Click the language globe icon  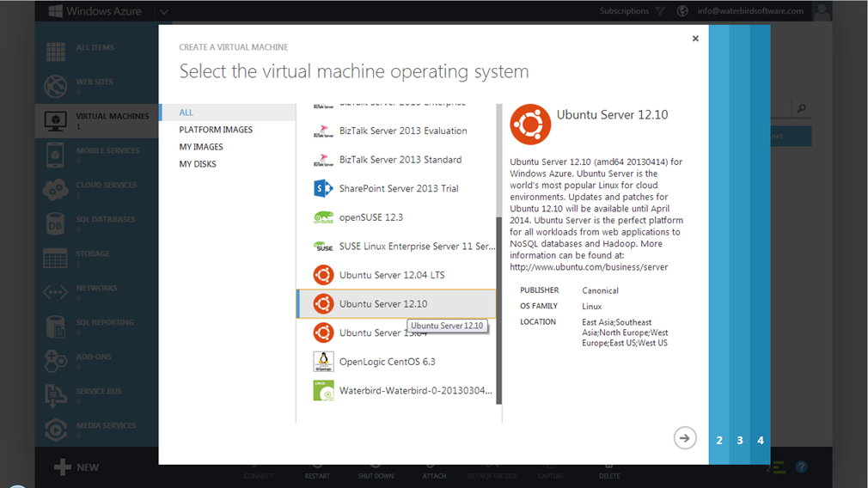(682, 11)
